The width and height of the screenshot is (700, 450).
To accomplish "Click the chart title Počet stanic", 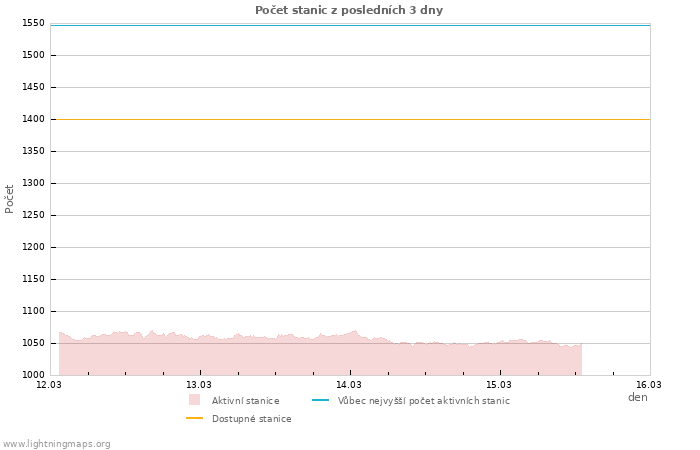I will pos(349,10).
